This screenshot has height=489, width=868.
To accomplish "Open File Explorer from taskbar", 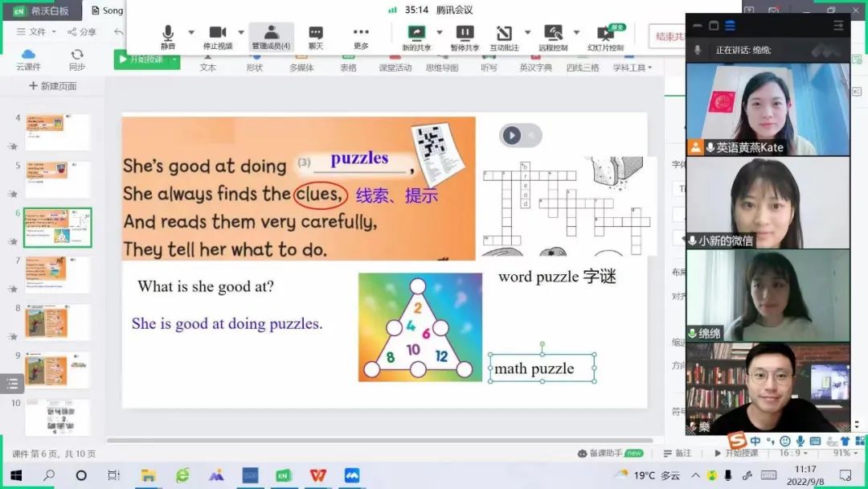I will (x=148, y=475).
